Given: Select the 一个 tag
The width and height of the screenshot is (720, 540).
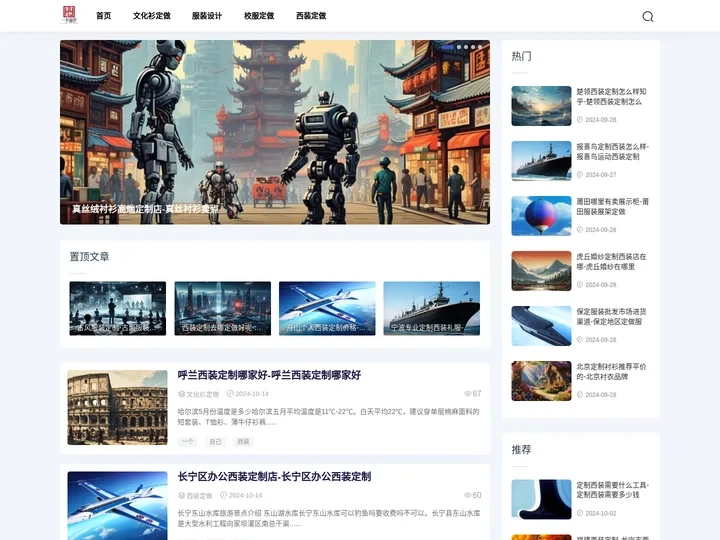Looking at the screenshot, I should (x=187, y=441).
